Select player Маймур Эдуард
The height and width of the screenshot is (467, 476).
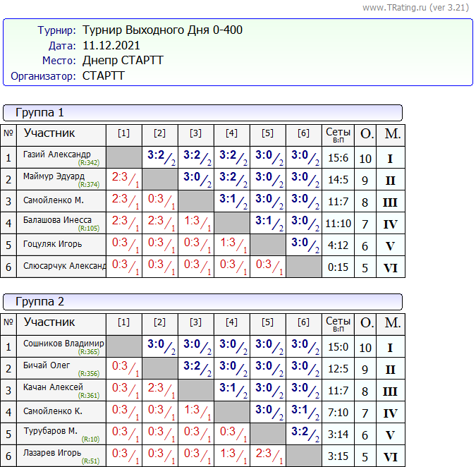point(54,176)
